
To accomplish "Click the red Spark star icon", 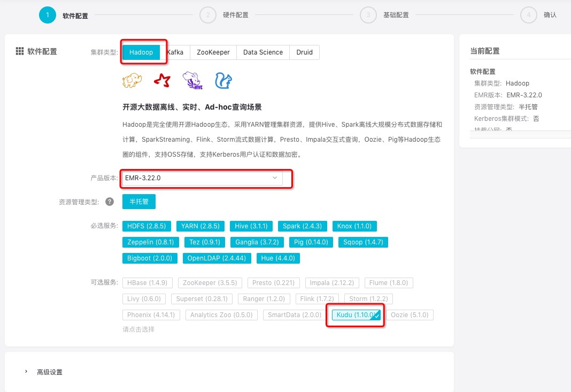I will click(x=162, y=81).
